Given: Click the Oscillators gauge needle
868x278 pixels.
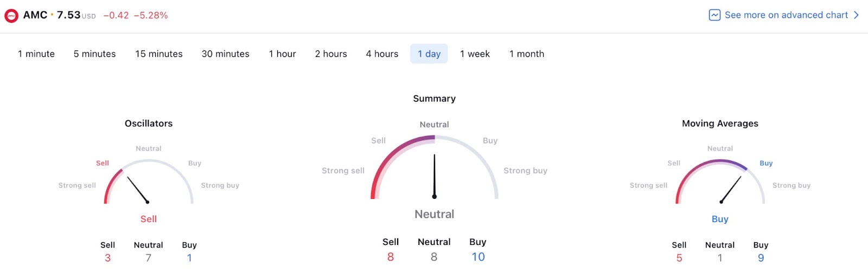Looking at the screenshot, I should [137, 190].
